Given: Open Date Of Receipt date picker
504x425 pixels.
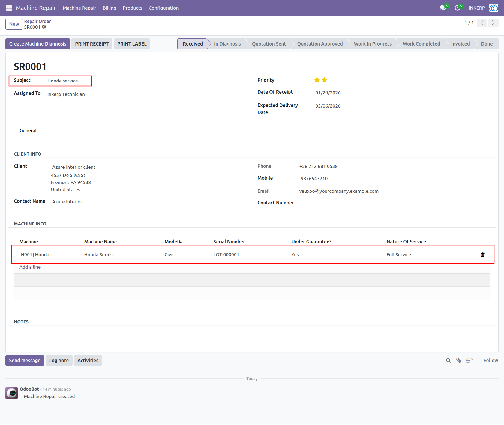Looking at the screenshot, I should (x=328, y=93).
